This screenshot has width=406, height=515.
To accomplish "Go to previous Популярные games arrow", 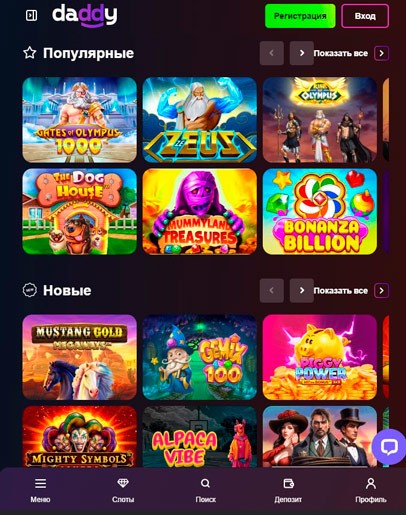I will point(272,53).
